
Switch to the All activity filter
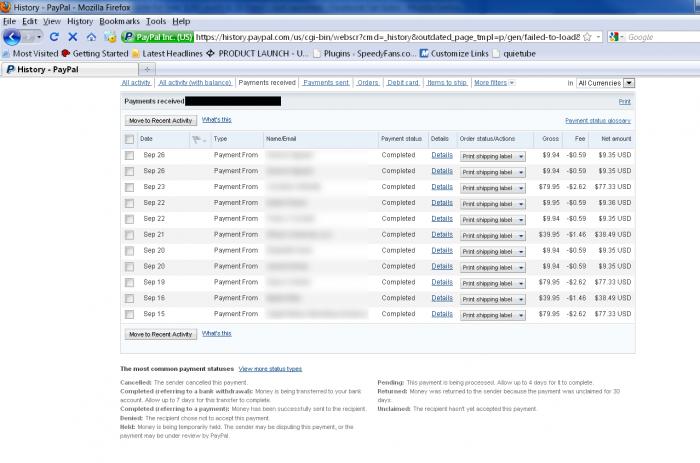[136, 83]
